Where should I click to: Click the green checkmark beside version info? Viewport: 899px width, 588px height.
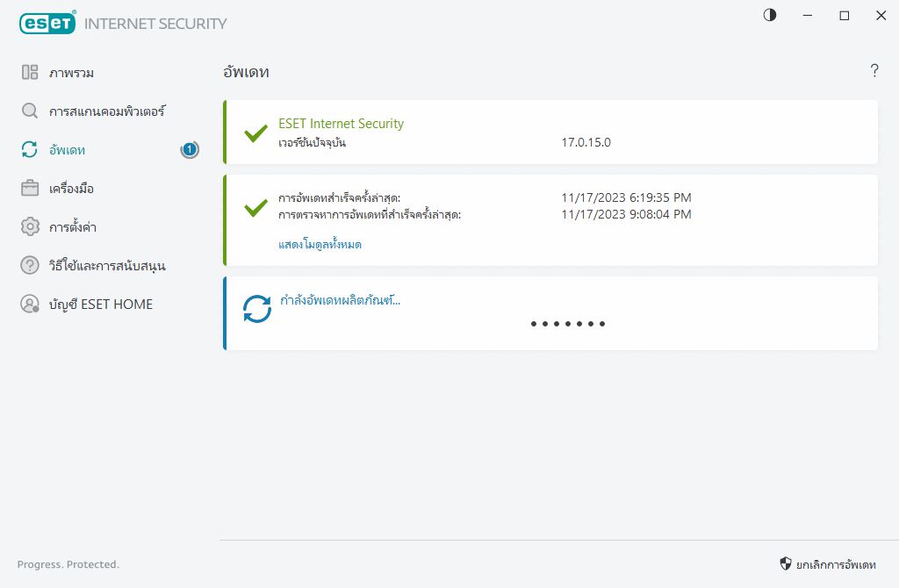(255, 133)
